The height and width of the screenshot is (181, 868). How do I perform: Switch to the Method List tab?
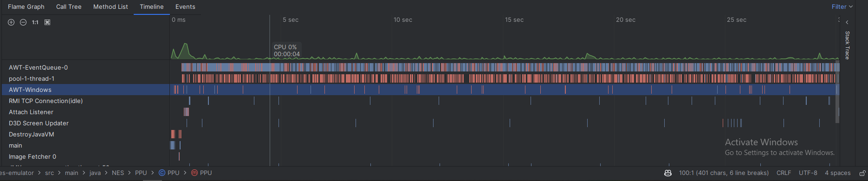click(x=110, y=6)
